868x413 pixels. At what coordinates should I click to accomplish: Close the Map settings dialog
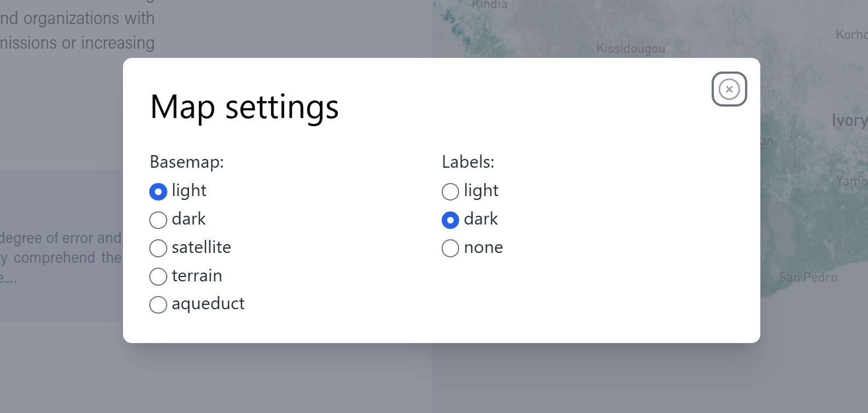tap(729, 89)
